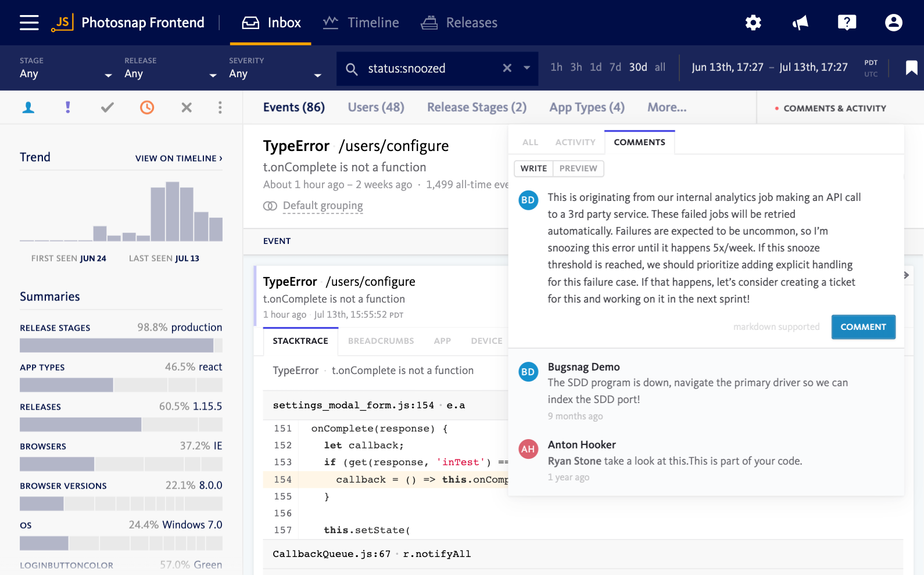Open the hamburger navigation menu
The image size is (924, 575).
29,23
